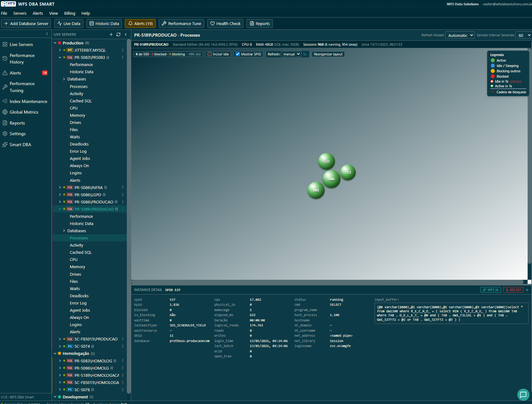Image resolution: width=532 pixels, height=404 pixels.
Task: Open the Help menu
Action: click(86, 13)
